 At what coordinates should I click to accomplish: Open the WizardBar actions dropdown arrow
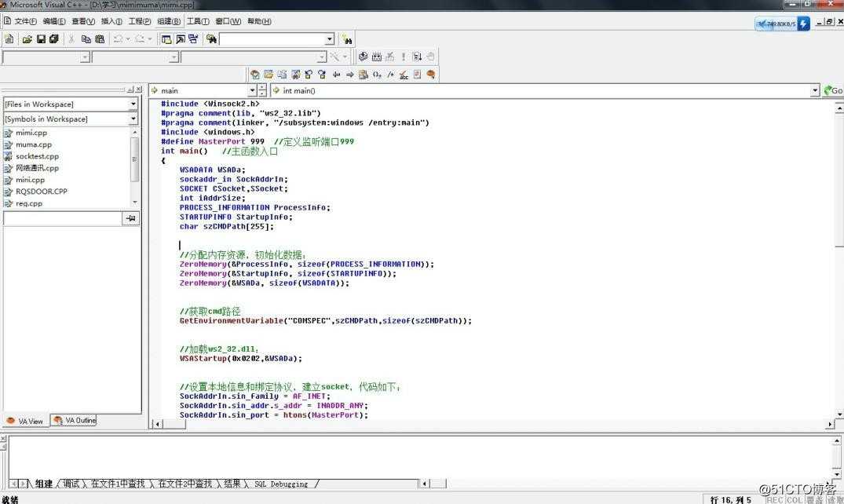coord(345,57)
